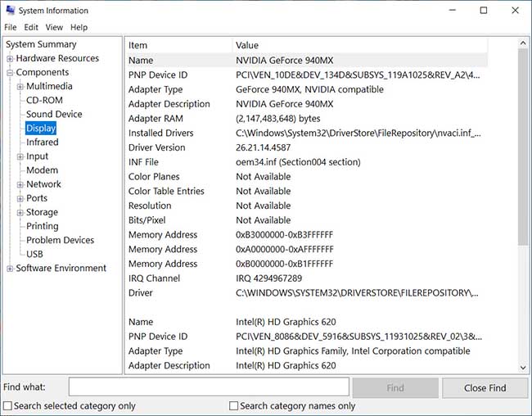Select the NVIDIA GeForce 940MX Name row
Screen dimensions: 532x416
point(307,61)
